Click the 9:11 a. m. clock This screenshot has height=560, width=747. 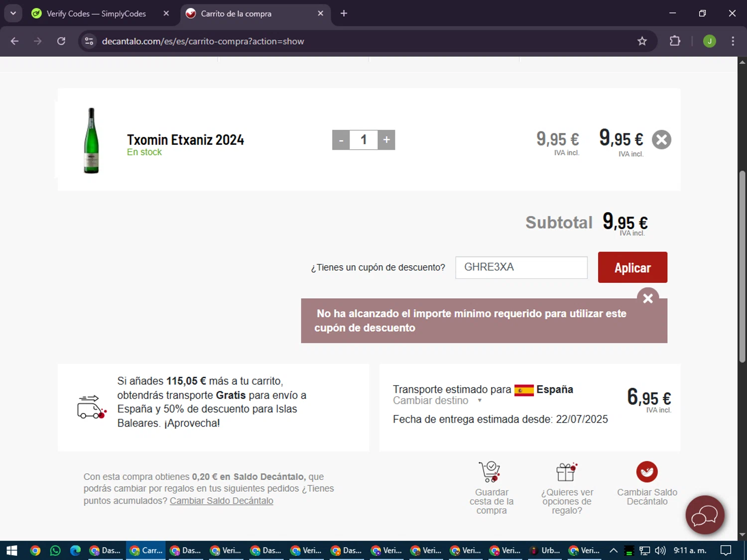pos(690,551)
